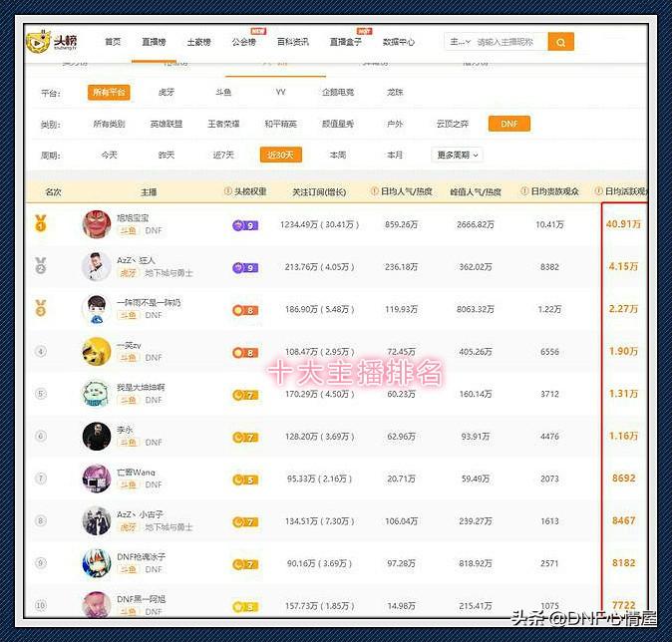The width and height of the screenshot is (672, 642).
Task: Select the 和平精英 category
Action: coord(281,124)
